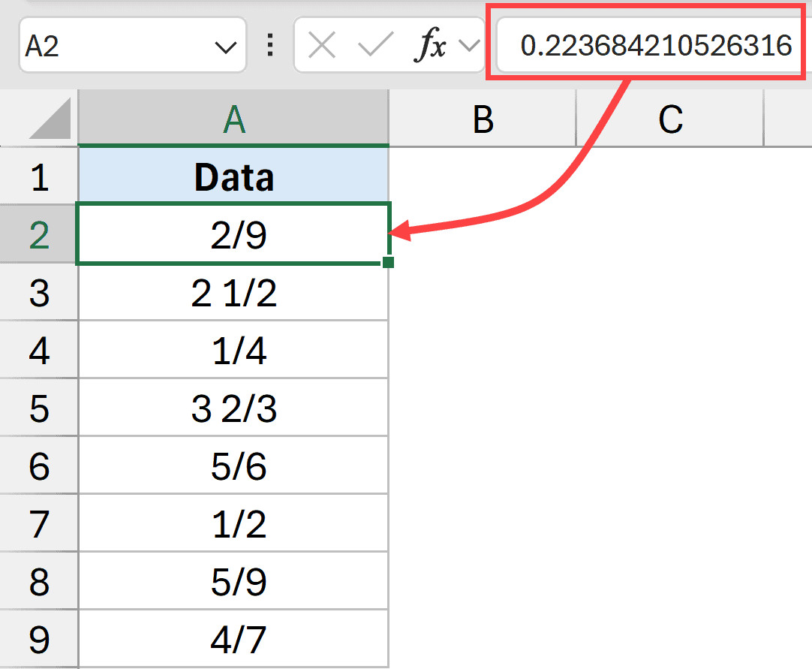This screenshot has width=812, height=669.
Task: Expand dropdown arrow next to fx
Action: click(x=469, y=47)
